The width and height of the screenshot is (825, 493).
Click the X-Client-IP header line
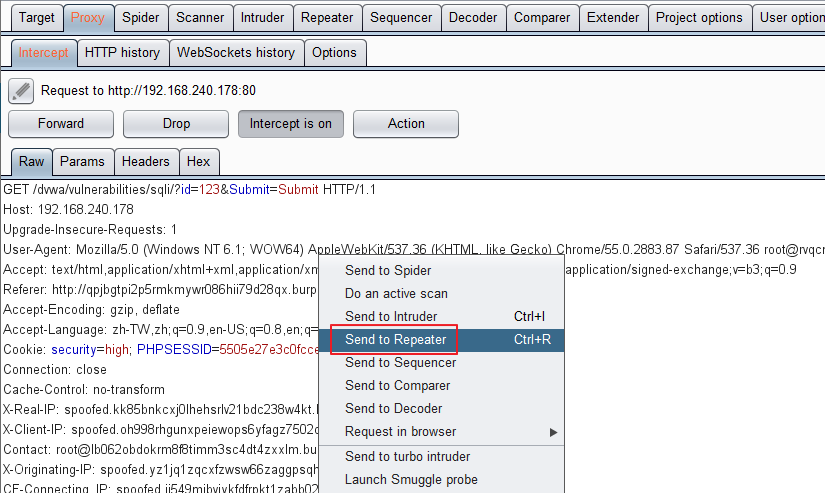point(160,430)
